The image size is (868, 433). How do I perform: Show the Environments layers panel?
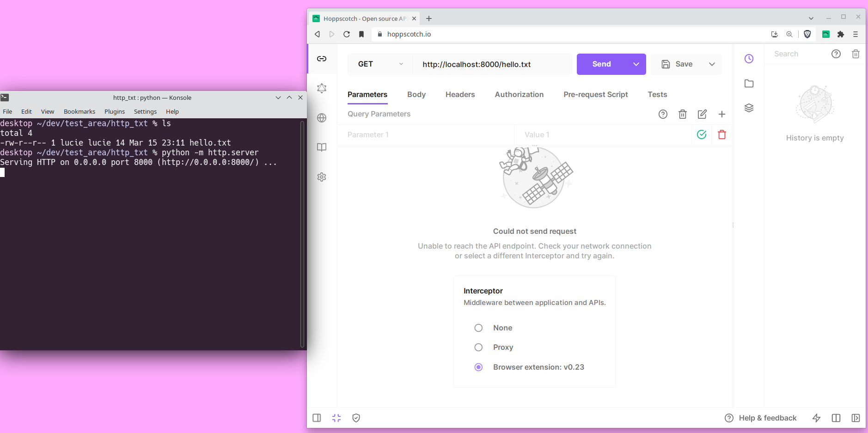click(x=749, y=108)
